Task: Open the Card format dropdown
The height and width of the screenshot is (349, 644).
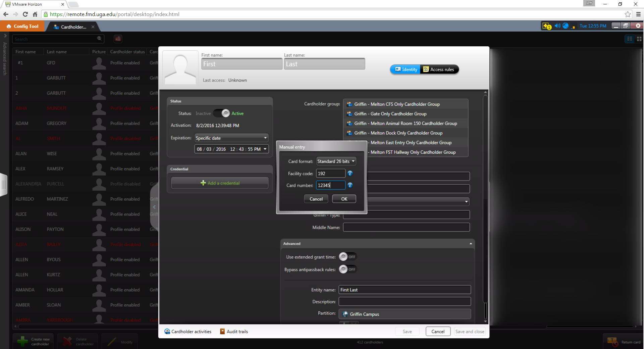Action: pyautogui.click(x=336, y=161)
